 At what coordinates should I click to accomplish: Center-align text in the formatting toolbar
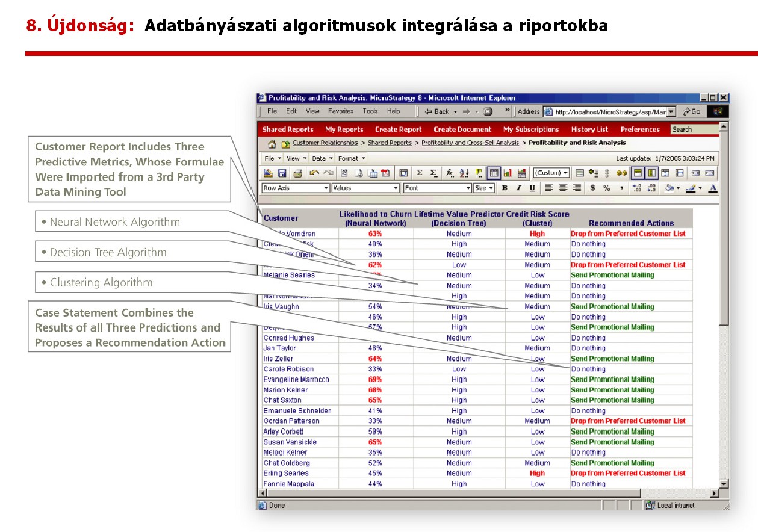(563, 188)
